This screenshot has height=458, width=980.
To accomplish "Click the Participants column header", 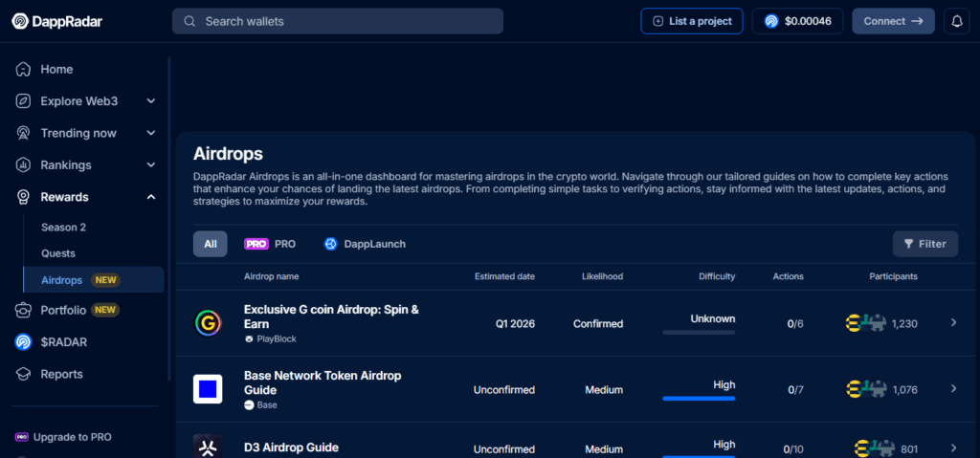I will pyautogui.click(x=893, y=276).
